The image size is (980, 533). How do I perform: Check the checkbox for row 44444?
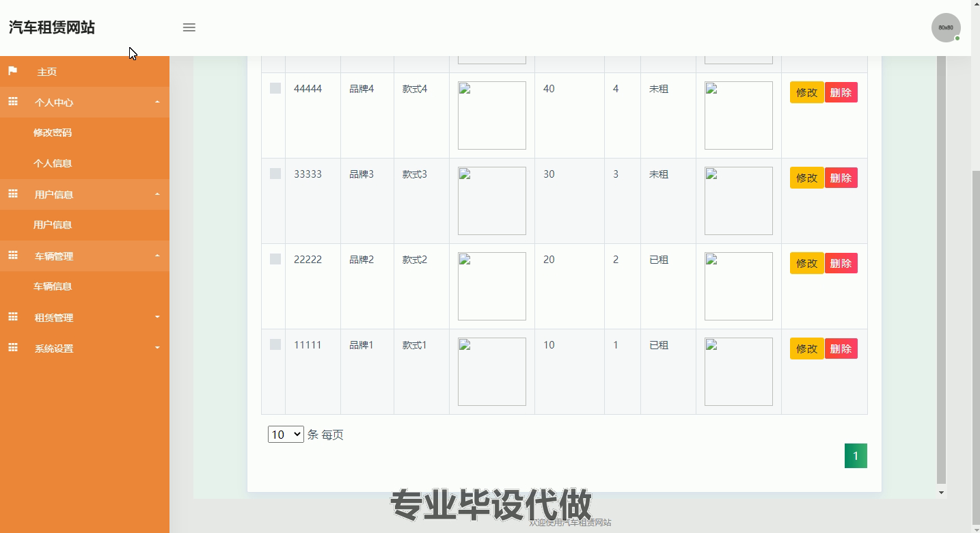[x=275, y=88]
